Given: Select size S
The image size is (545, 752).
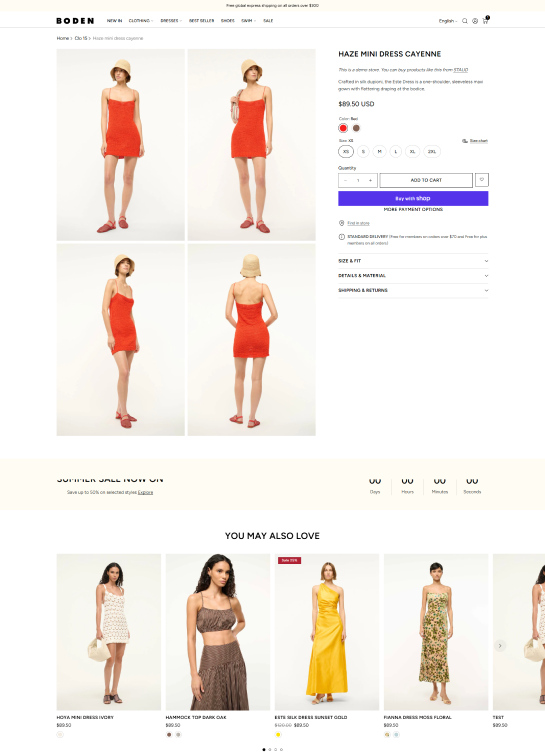Looking at the screenshot, I should (x=363, y=152).
